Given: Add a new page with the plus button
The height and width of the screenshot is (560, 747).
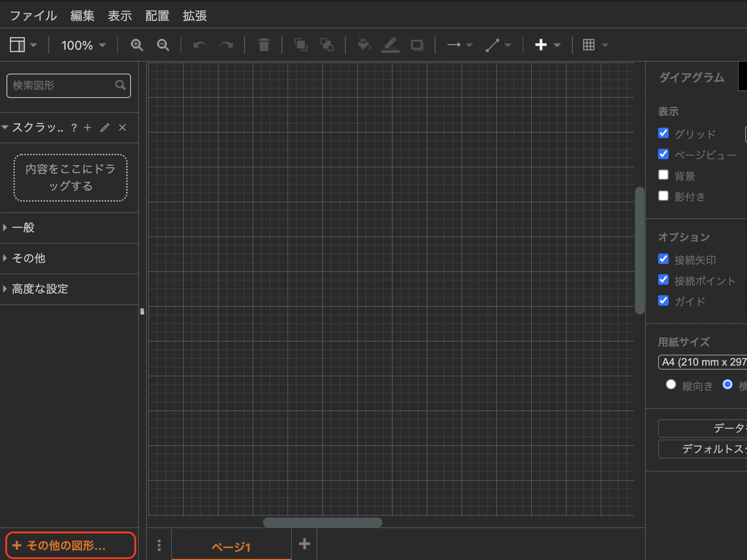Looking at the screenshot, I should pyautogui.click(x=304, y=544).
